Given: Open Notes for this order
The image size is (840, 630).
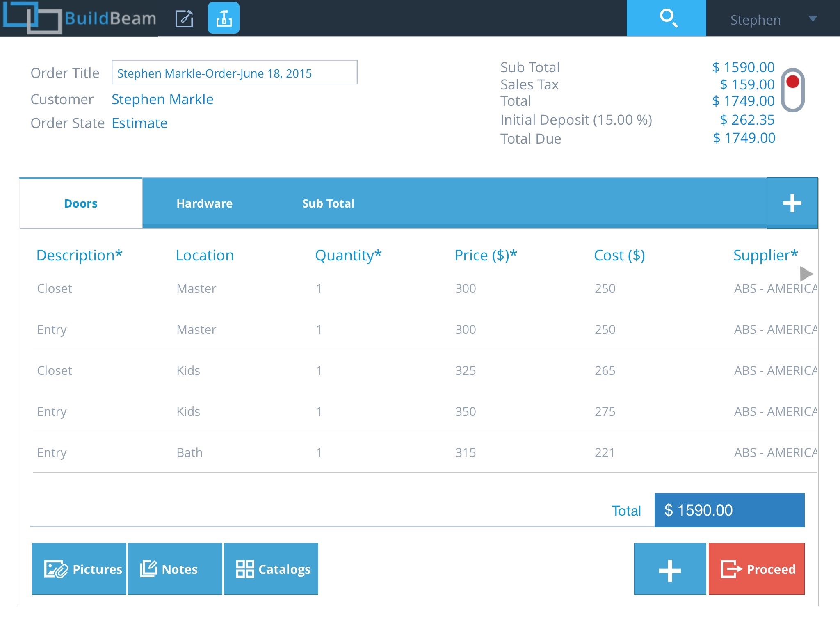Looking at the screenshot, I should coord(175,569).
